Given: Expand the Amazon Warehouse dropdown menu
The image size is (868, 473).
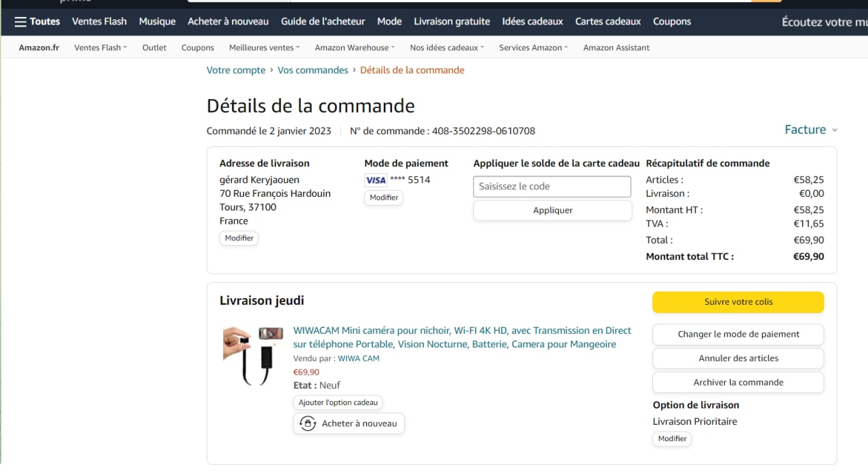Looking at the screenshot, I should click(x=355, y=48).
